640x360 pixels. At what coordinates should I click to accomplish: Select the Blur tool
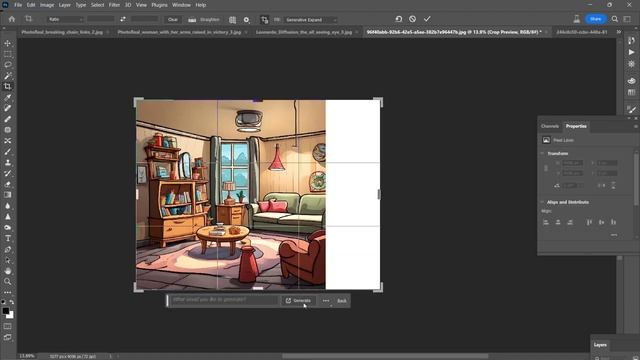click(x=7, y=206)
